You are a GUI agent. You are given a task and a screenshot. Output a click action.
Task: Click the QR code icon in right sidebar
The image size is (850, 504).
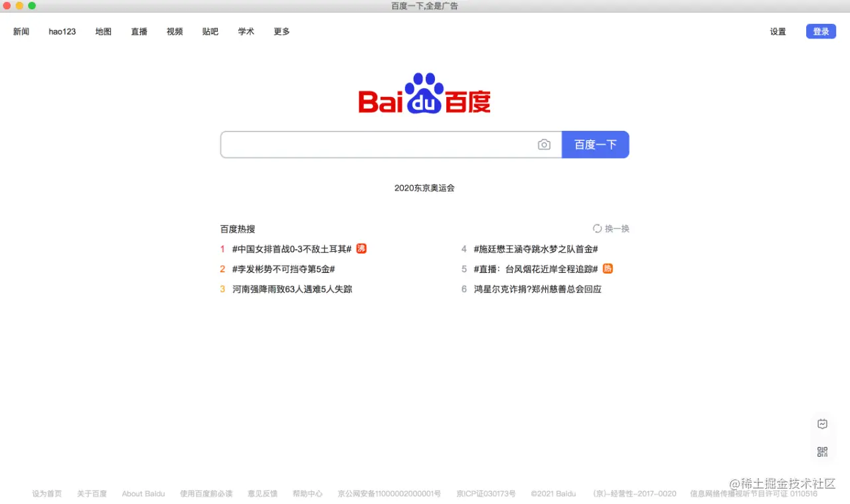(x=822, y=452)
